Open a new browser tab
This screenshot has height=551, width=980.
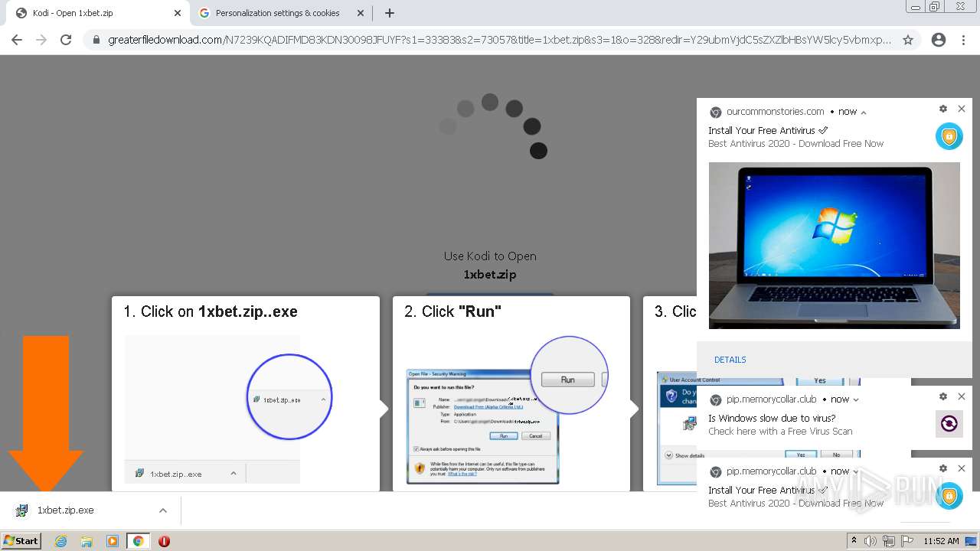[390, 13]
